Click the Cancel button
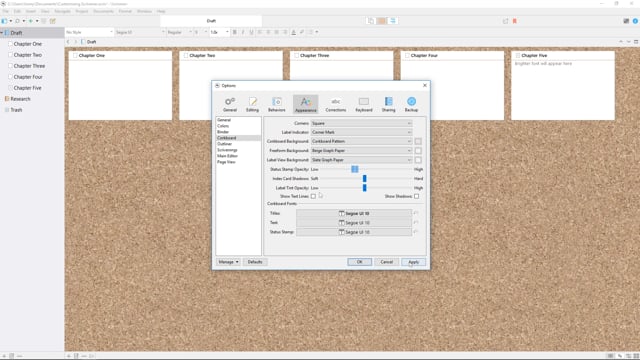Viewport: 640px width, 360px height. [387, 262]
